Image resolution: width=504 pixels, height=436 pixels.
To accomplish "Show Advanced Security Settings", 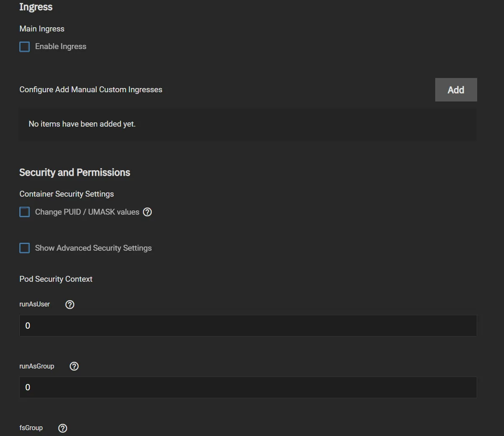I will (24, 248).
